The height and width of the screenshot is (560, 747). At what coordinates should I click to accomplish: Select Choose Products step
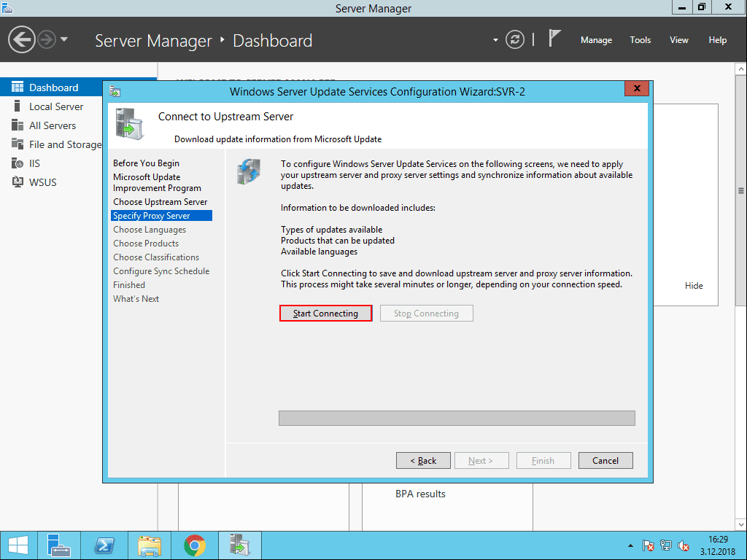click(146, 244)
